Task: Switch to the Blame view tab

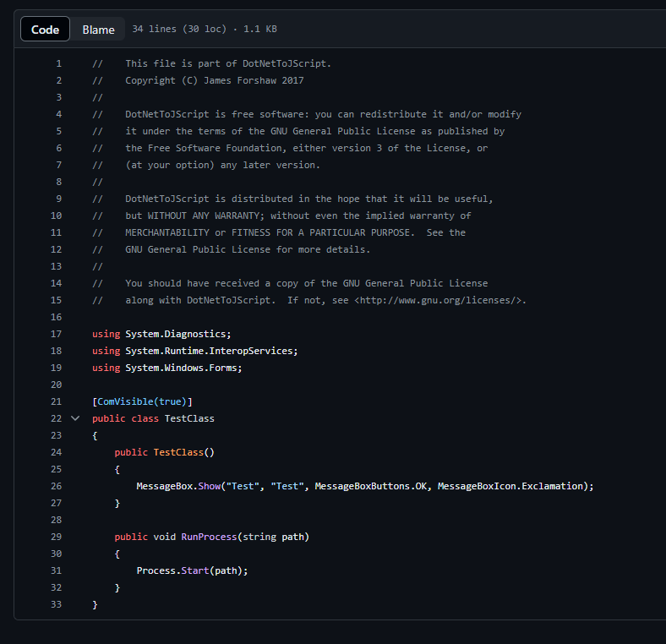Action: point(98,30)
